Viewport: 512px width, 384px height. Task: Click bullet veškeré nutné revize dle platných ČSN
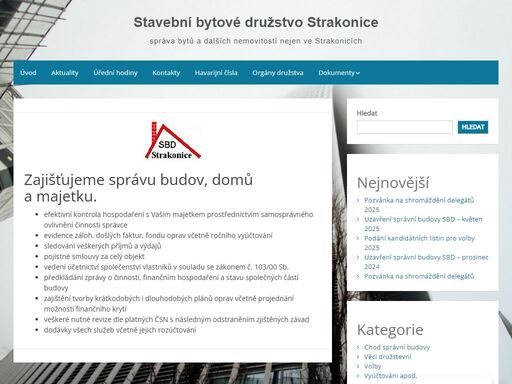point(176,319)
